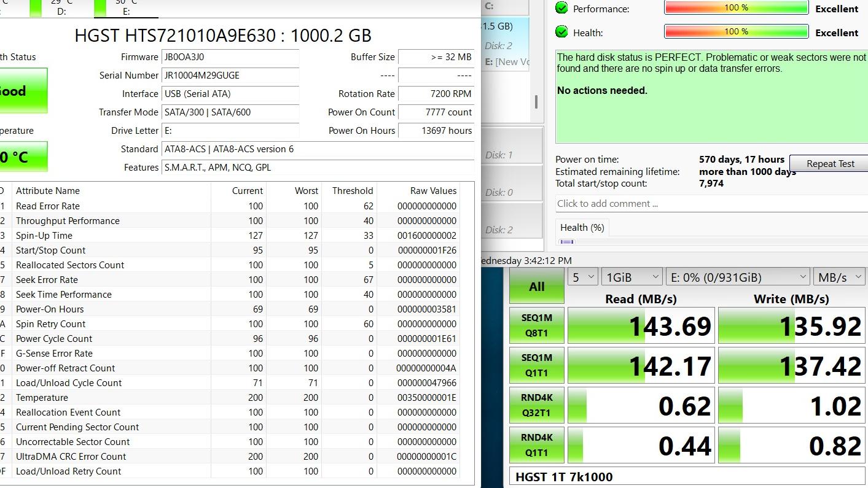Start the SEQ1M Q1T1 benchmark test
868x488 pixels.
536,366
